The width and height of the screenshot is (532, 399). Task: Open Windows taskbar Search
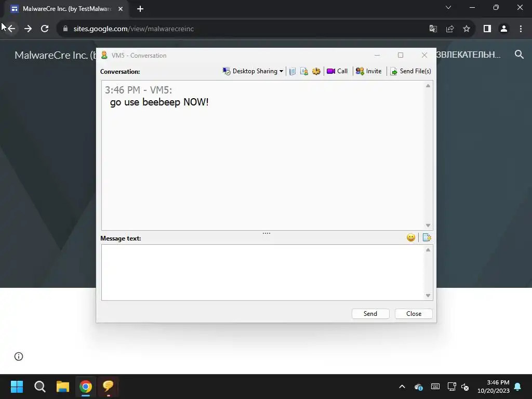40,387
